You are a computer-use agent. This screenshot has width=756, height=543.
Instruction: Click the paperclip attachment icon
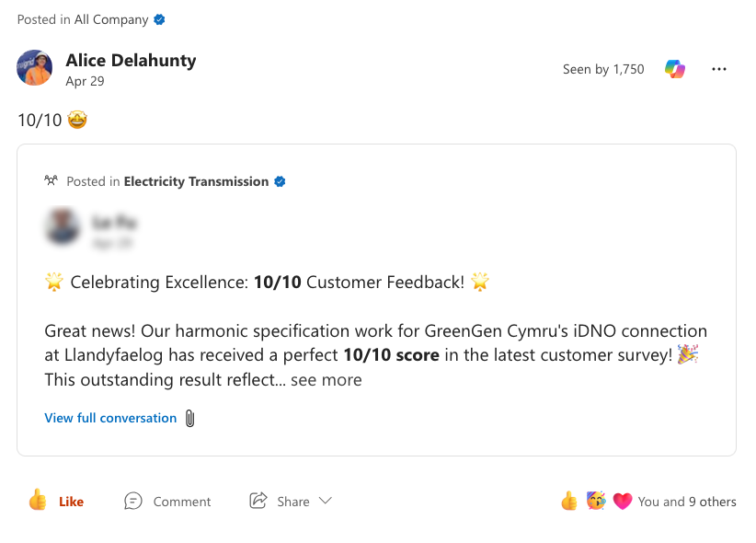(x=190, y=419)
